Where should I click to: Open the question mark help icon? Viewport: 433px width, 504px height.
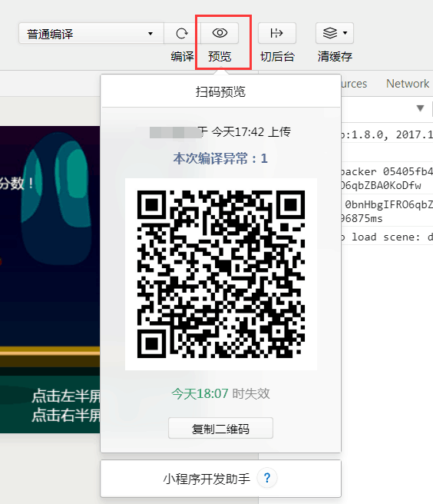click(x=267, y=479)
